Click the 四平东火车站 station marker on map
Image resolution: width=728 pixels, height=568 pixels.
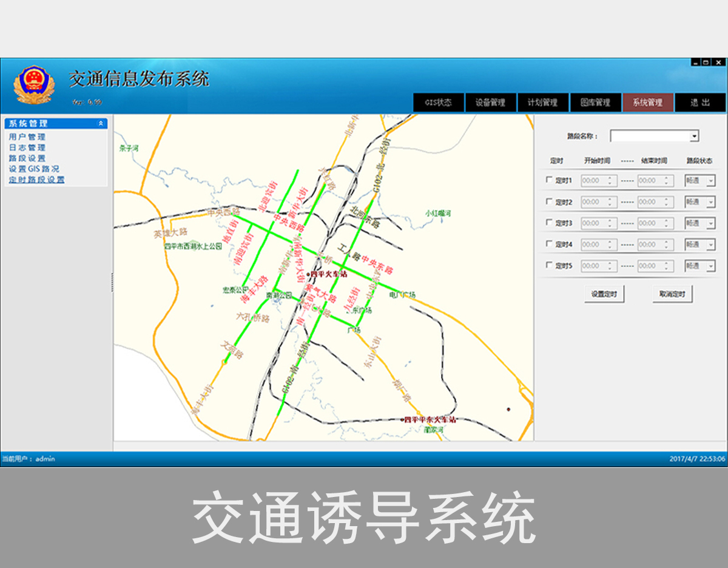pos(402,419)
